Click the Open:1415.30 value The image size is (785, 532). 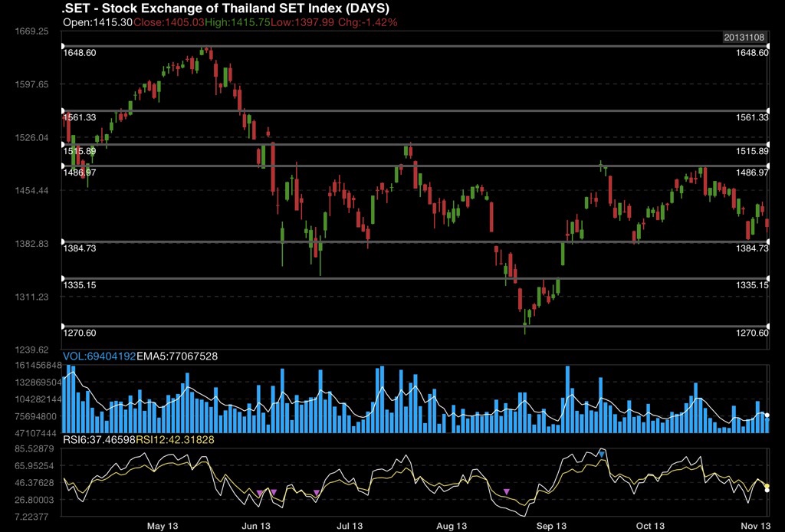tap(97, 22)
